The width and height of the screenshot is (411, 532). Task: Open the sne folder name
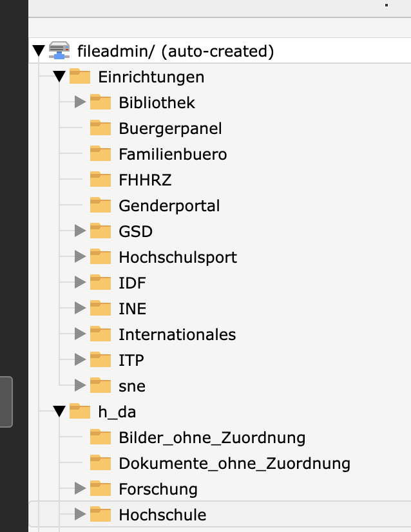[x=132, y=386]
